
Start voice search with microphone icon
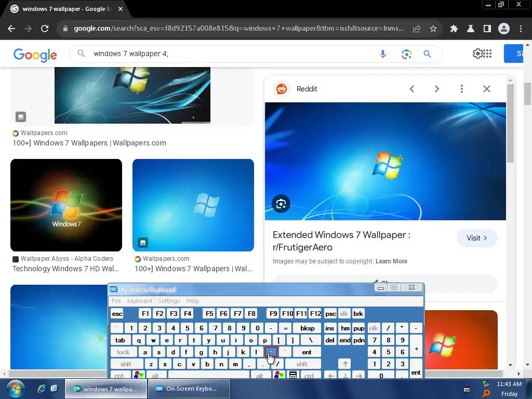click(x=383, y=54)
